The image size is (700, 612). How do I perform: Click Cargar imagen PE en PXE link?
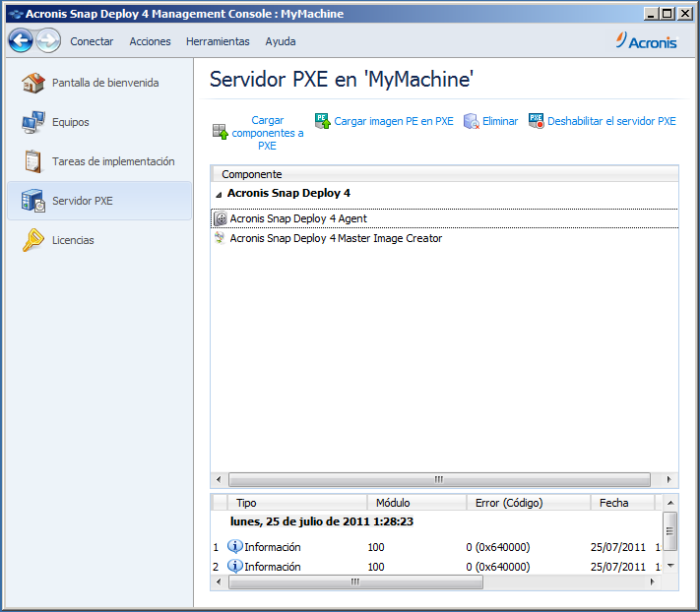(x=394, y=121)
